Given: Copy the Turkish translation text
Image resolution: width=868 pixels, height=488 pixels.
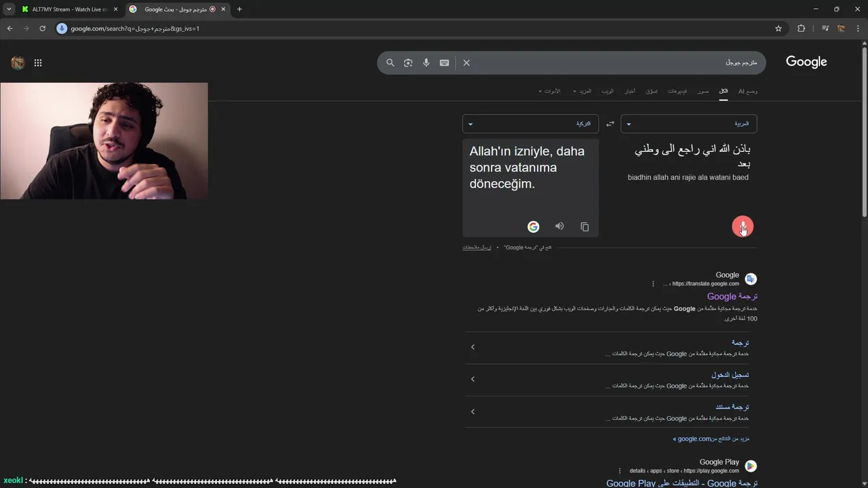Looking at the screenshot, I should point(585,227).
